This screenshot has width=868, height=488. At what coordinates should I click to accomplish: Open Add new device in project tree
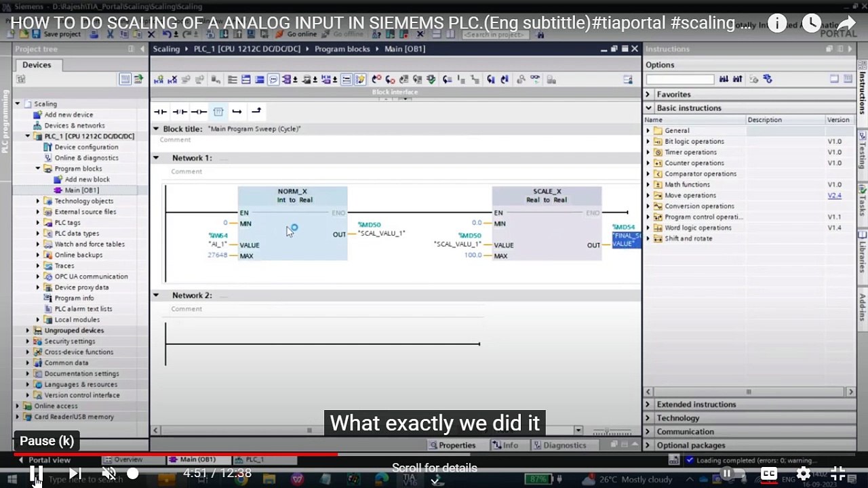[x=68, y=115]
